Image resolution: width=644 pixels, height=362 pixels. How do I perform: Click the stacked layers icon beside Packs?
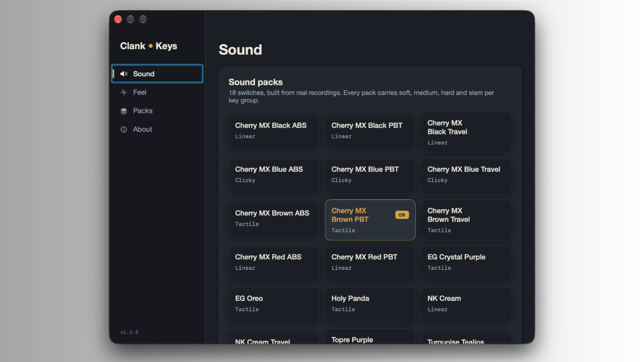(124, 111)
